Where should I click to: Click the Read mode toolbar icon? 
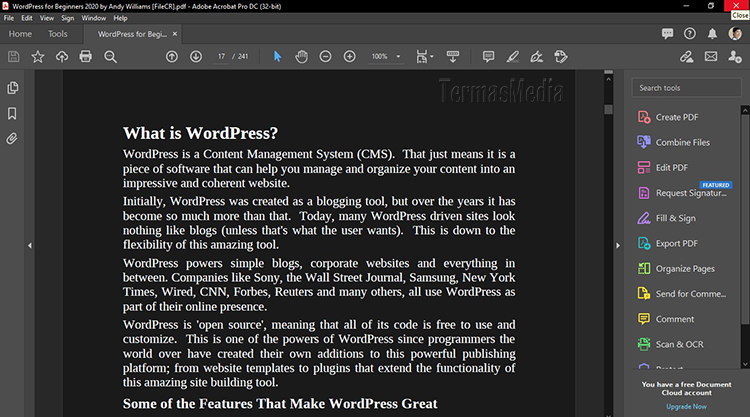452,56
